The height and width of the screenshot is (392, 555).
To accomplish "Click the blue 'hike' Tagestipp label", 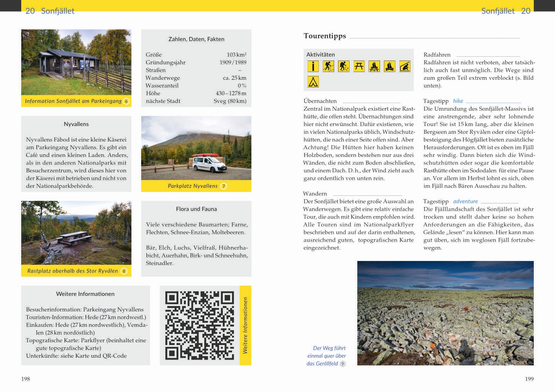I will coord(458,101).
